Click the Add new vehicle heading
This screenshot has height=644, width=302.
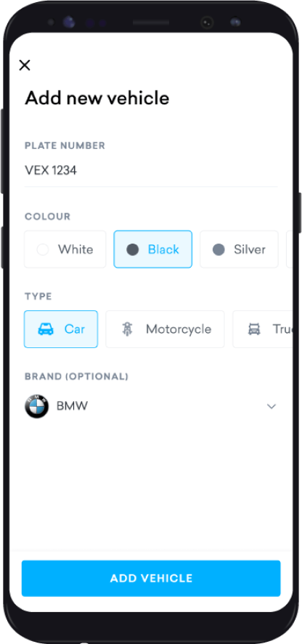(x=97, y=99)
